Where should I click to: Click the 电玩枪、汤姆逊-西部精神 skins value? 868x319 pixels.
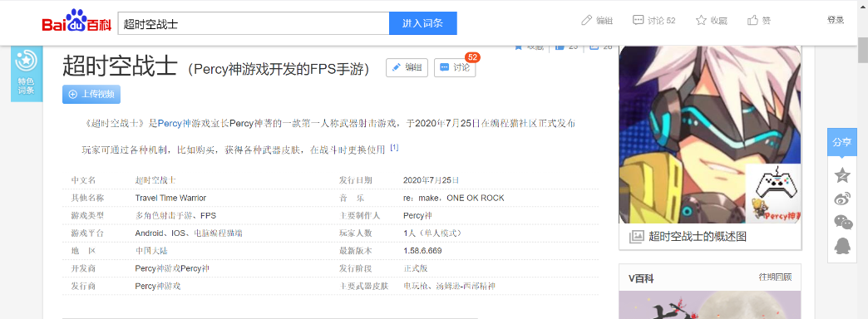[449, 287]
